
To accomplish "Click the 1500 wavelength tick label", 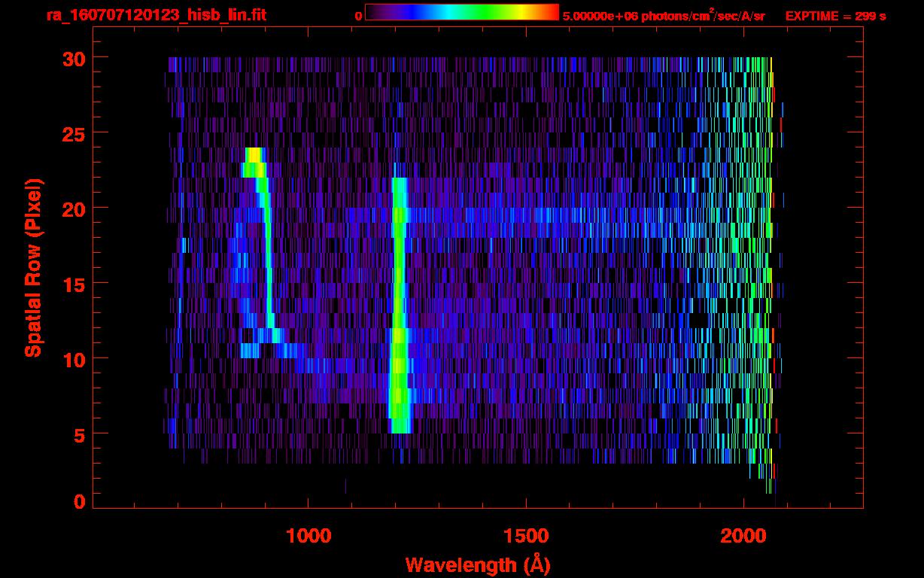I will (x=525, y=536).
